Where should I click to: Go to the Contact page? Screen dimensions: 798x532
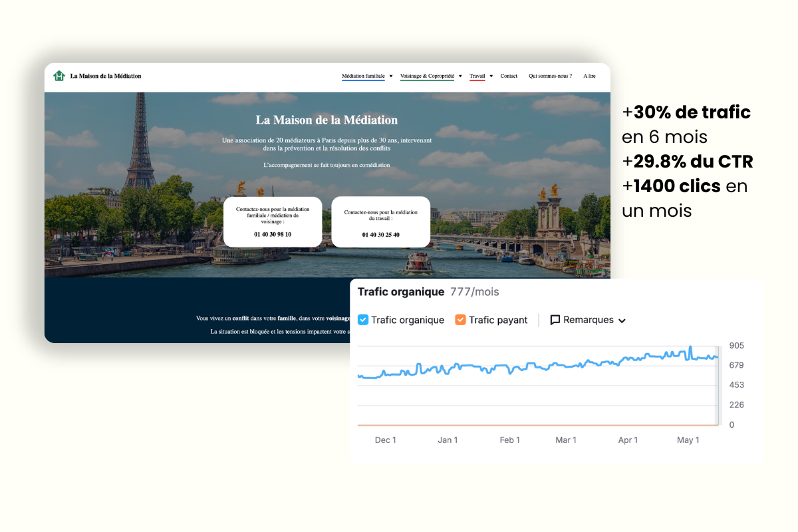[x=509, y=76]
